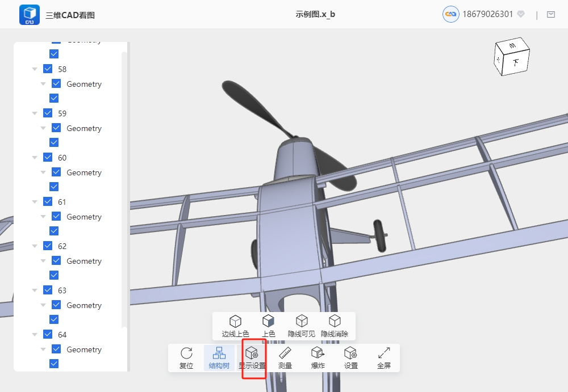Open 显示设置 display settings
Screen dimensions: 568x392
pyautogui.click(x=252, y=358)
